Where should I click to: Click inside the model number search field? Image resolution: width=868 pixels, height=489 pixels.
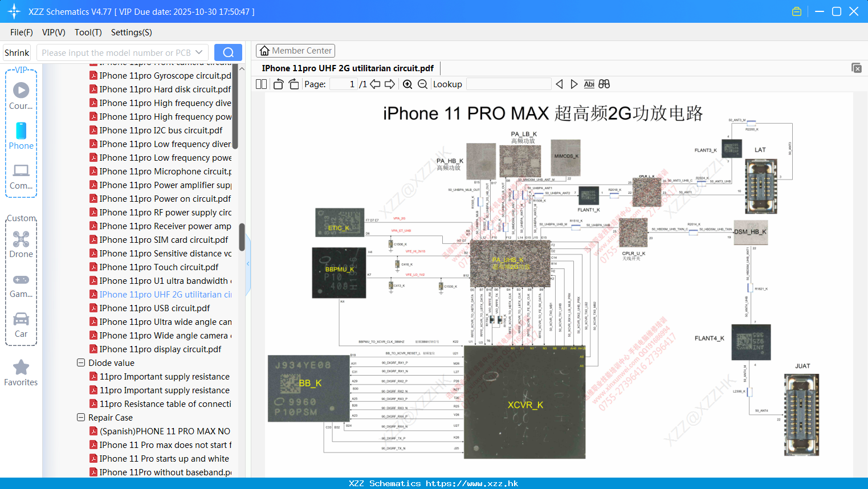pos(116,52)
